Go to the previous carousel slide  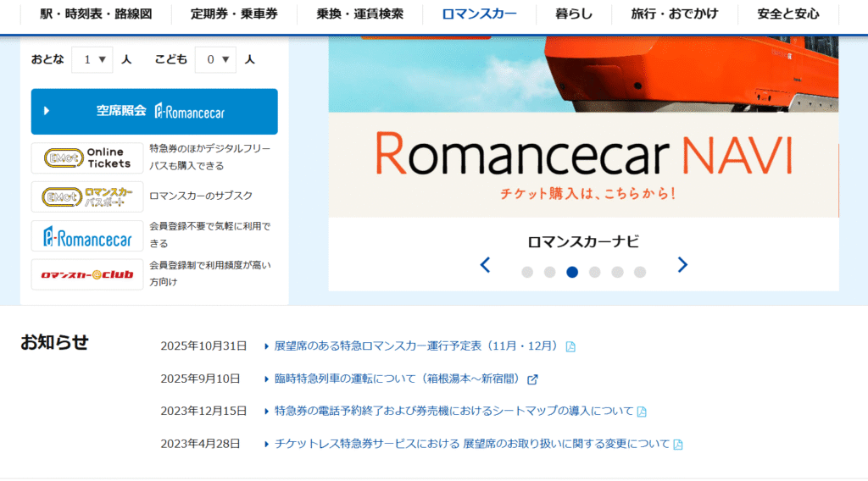pos(485,265)
